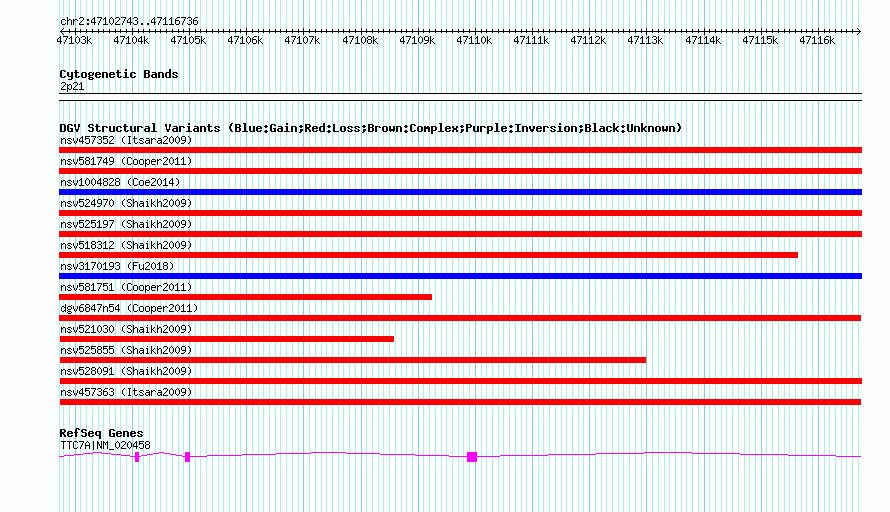The height and width of the screenshot is (512, 890).
Task: Open variant label dgv6847n54 (Cooper2011)
Action: [x=129, y=308]
